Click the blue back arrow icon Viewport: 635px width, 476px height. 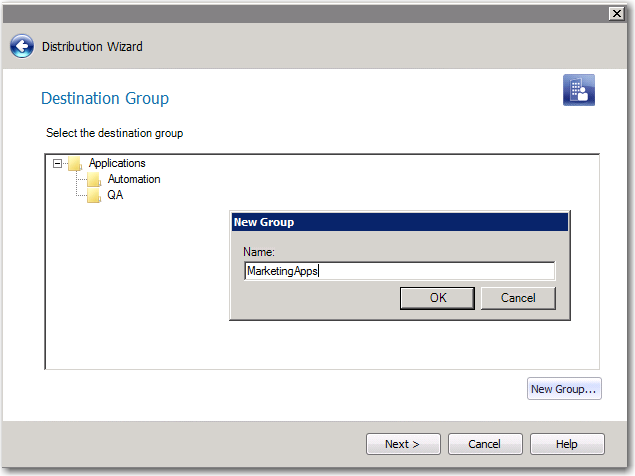pos(22,47)
